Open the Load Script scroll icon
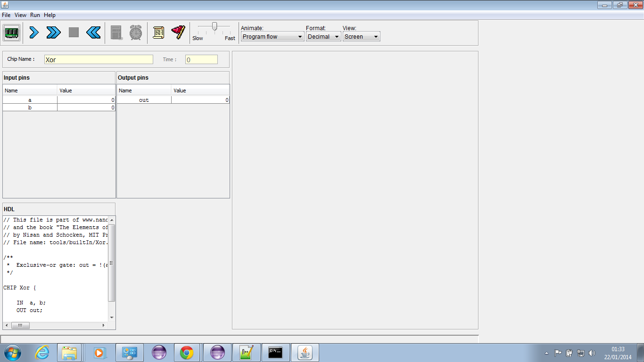 [x=158, y=33]
